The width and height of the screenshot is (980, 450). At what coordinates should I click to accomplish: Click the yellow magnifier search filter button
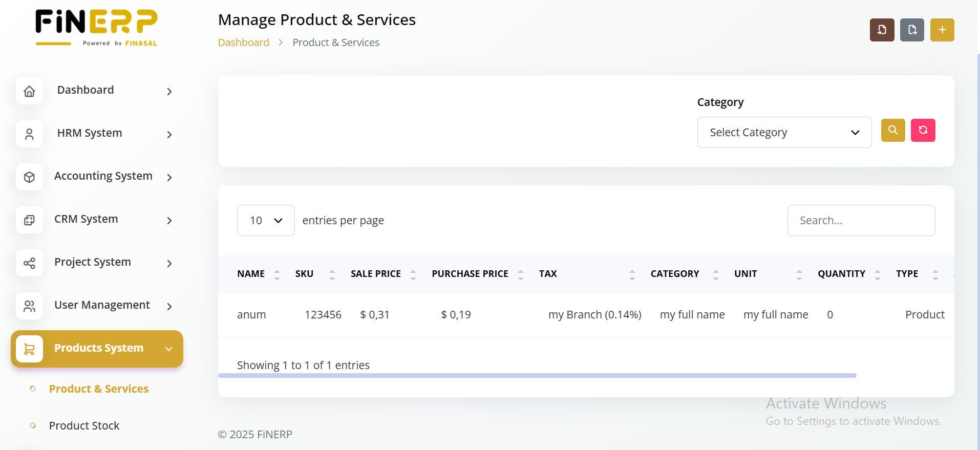pos(893,131)
